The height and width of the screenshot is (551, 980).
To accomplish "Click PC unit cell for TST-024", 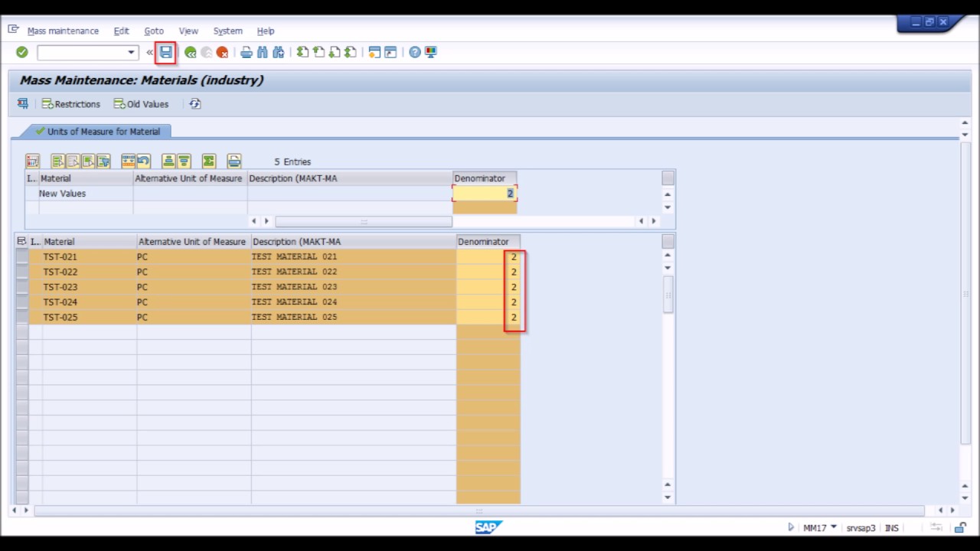I will tap(194, 302).
